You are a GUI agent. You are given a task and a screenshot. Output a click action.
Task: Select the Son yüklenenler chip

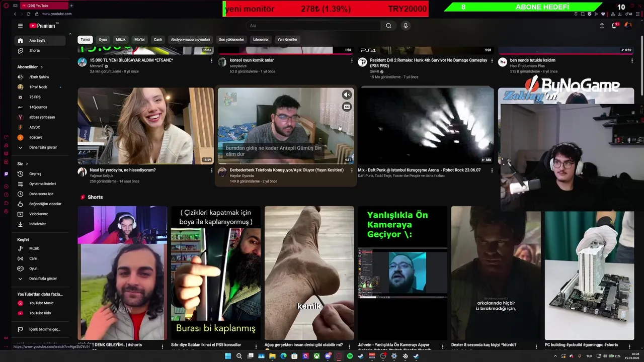(x=231, y=40)
